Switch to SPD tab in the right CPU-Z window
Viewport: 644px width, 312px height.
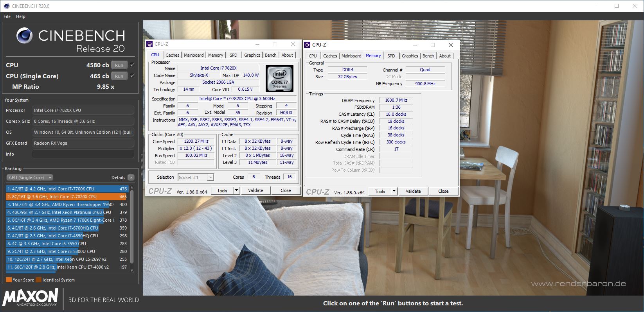coord(391,56)
